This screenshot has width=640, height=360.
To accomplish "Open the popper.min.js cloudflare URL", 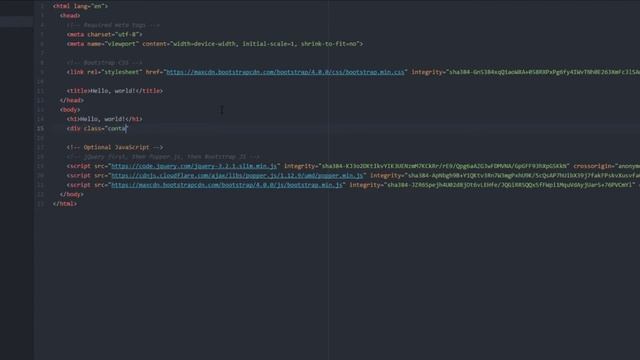I will pyautogui.click(x=237, y=176).
